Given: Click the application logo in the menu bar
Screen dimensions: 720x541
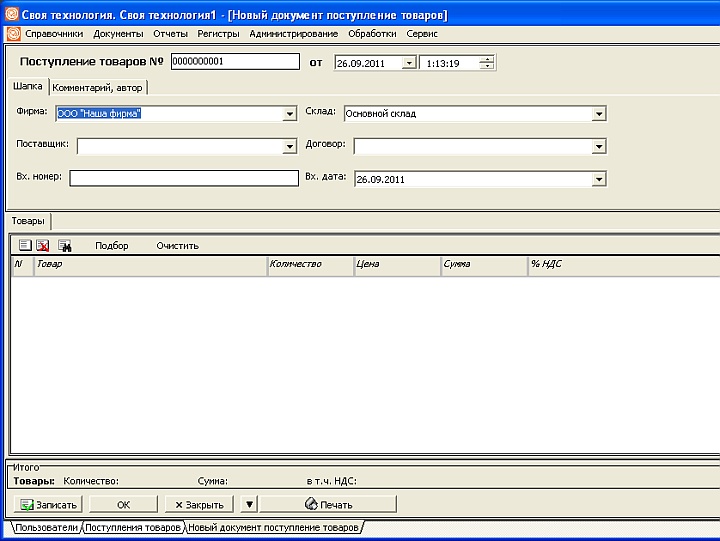Looking at the screenshot, I should [13, 33].
